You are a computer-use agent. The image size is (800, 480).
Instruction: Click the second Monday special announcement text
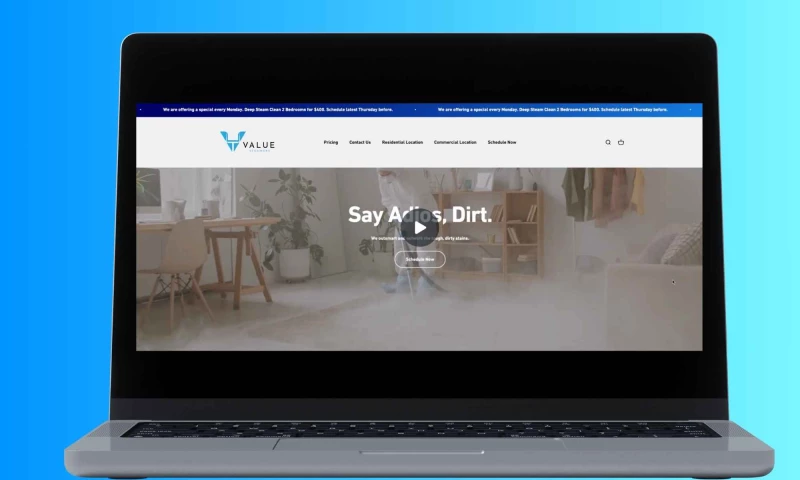(x=553, y=110)
